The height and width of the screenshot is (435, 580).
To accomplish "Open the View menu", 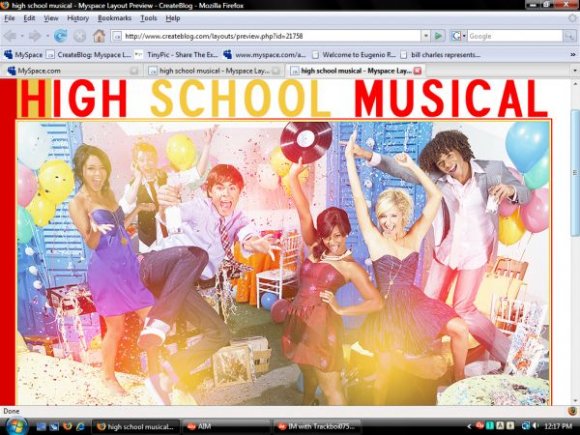I will (51, 18).
